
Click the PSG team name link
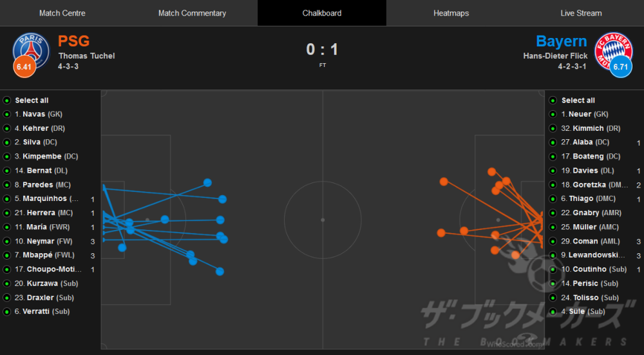[x=73, y=42]
